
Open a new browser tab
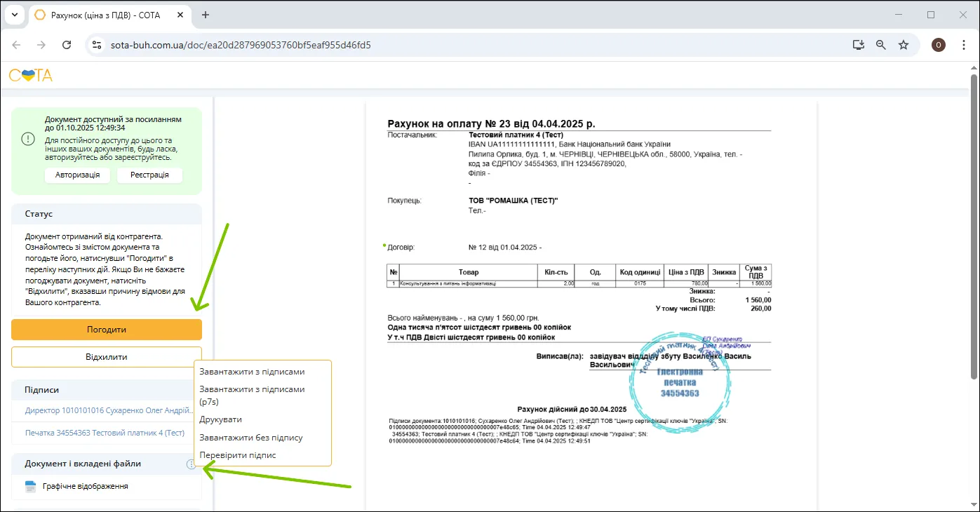click(x=206, y=15)
